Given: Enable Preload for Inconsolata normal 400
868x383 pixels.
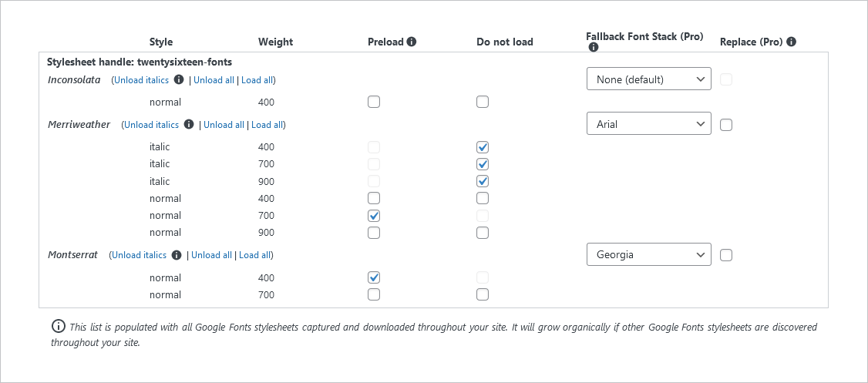Looking at the screenshot, I should [374, 102].
